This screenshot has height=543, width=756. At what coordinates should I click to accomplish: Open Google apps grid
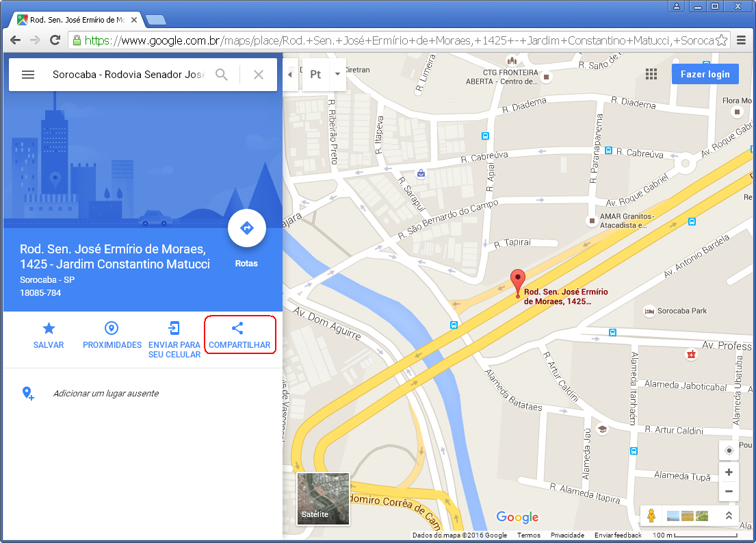coord(651,74)
